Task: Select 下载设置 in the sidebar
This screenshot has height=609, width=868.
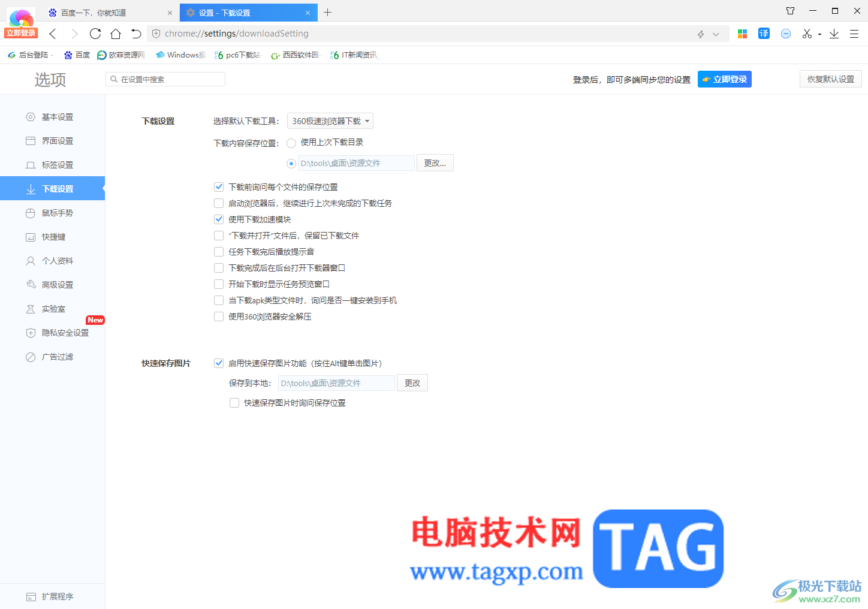Action: pyautogui.click(x=52, y=189)
